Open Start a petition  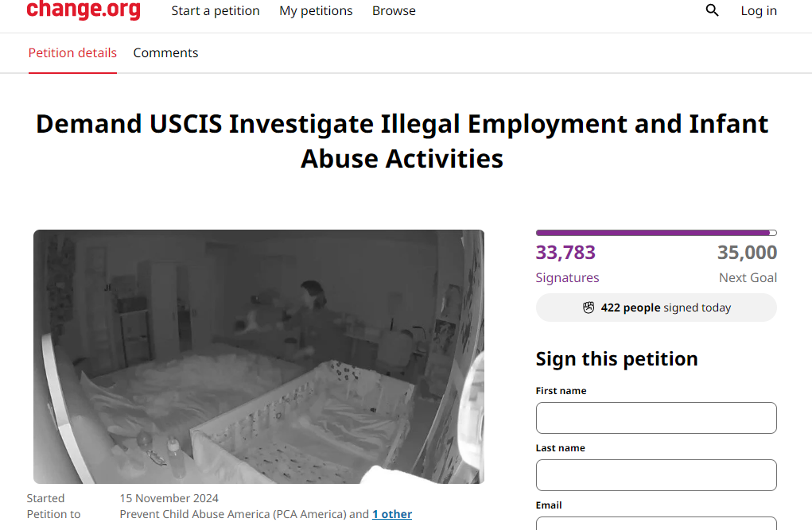click(216, 11)
